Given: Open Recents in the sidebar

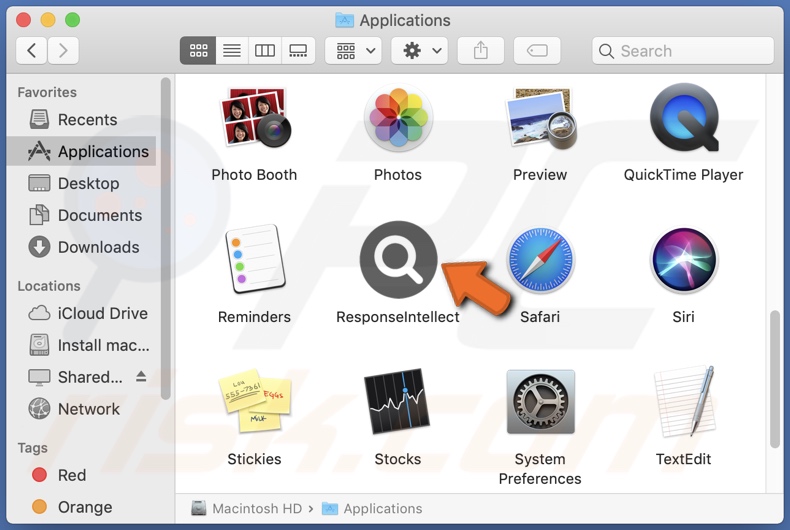Looking at the screenshot, I should click(x=81, y=119).
